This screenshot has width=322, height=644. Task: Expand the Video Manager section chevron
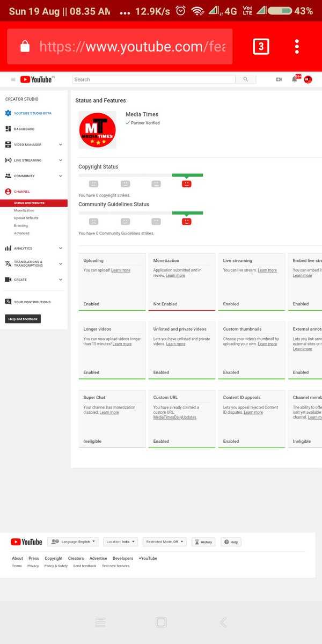click(x=61, y=144)
